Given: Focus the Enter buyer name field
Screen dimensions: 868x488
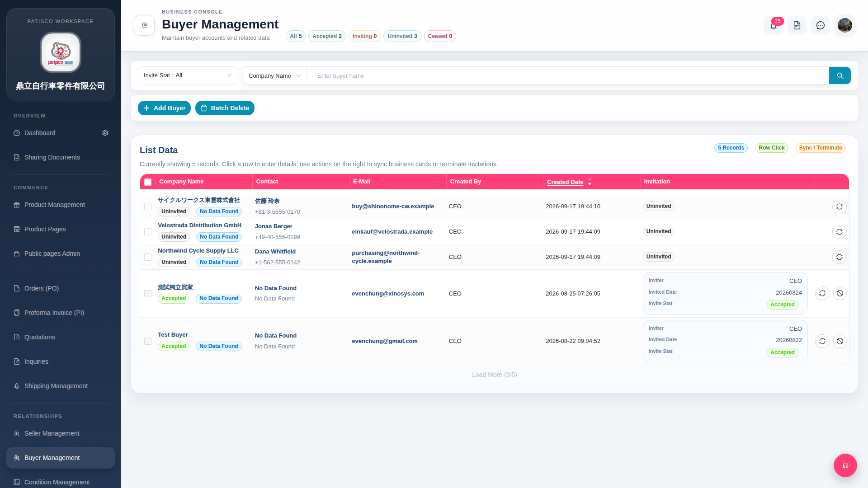Looking at the screenshot, I should coord(568,75).
